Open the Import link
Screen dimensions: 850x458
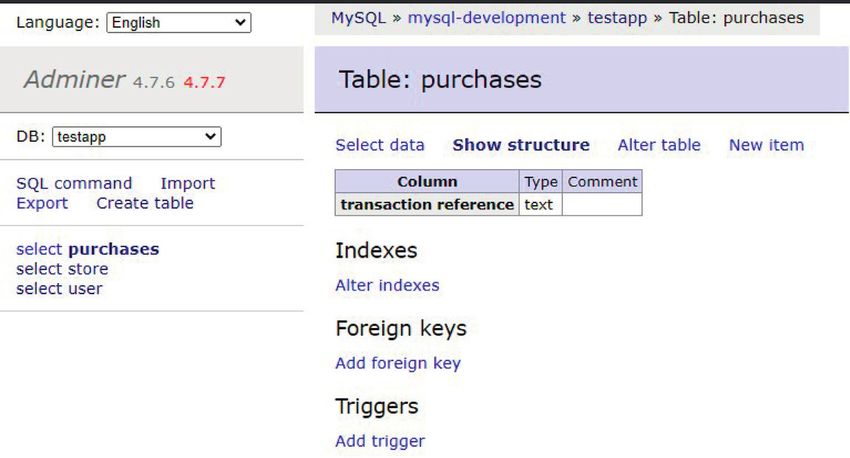[x=188, y=183]
